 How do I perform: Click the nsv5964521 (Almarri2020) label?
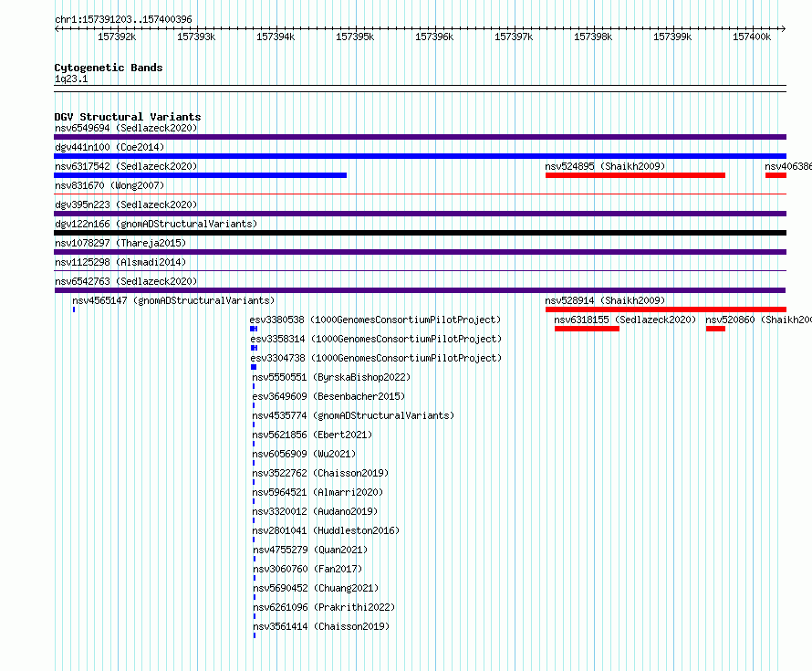[x=318, y=492]
